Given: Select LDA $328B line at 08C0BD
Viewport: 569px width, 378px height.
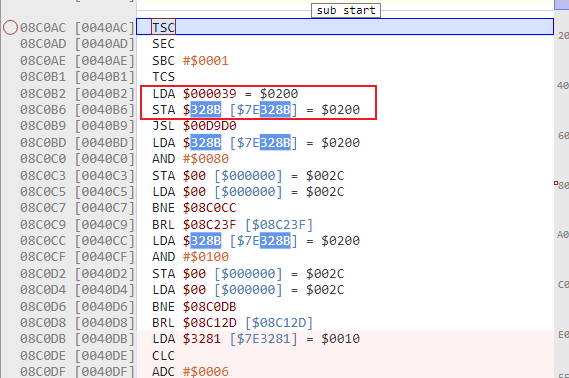Looking at the screenshot, I should pyautogui.click(x=256, y=143).
